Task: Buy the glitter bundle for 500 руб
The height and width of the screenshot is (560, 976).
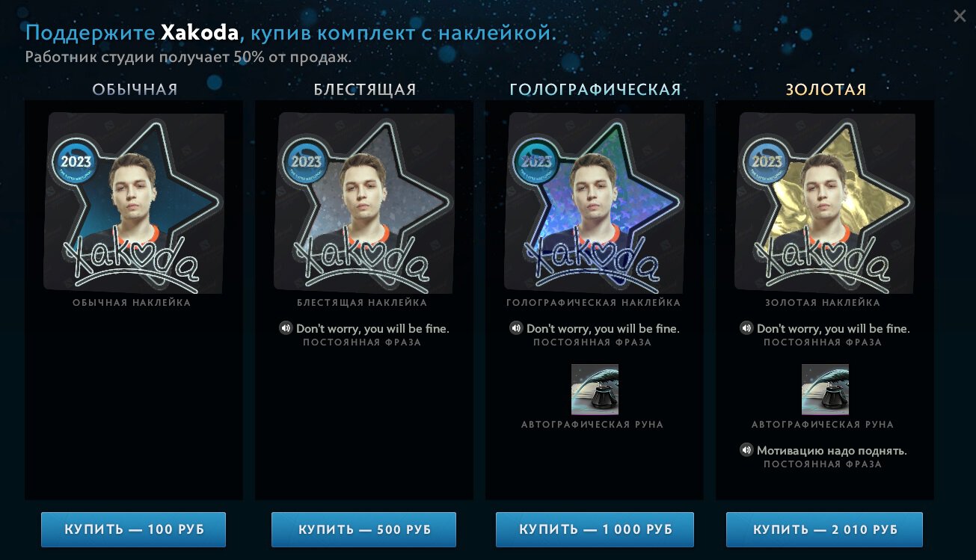Action: coord(363,529)
